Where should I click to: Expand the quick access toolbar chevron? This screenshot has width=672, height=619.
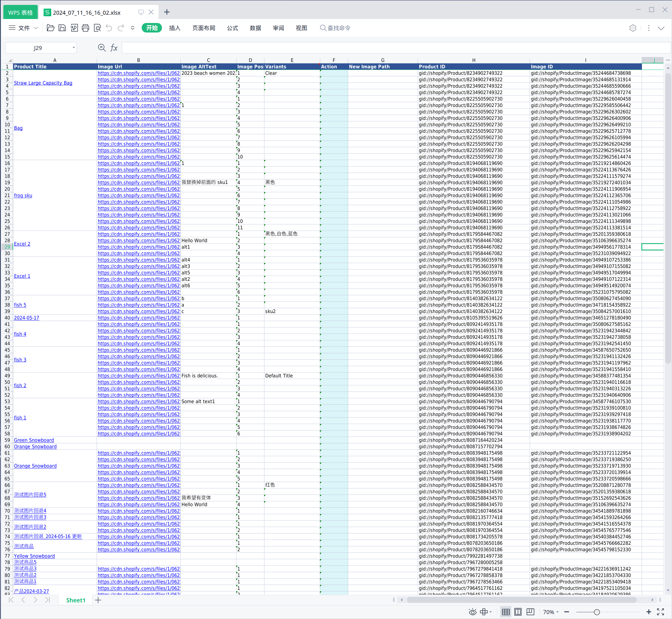pyautogui.click(x=132, y=28)
